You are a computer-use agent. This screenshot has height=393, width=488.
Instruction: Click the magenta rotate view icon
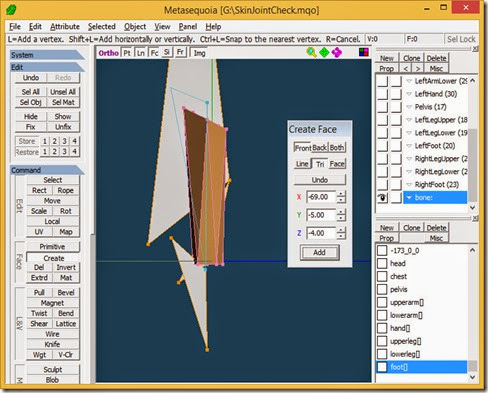337,52
